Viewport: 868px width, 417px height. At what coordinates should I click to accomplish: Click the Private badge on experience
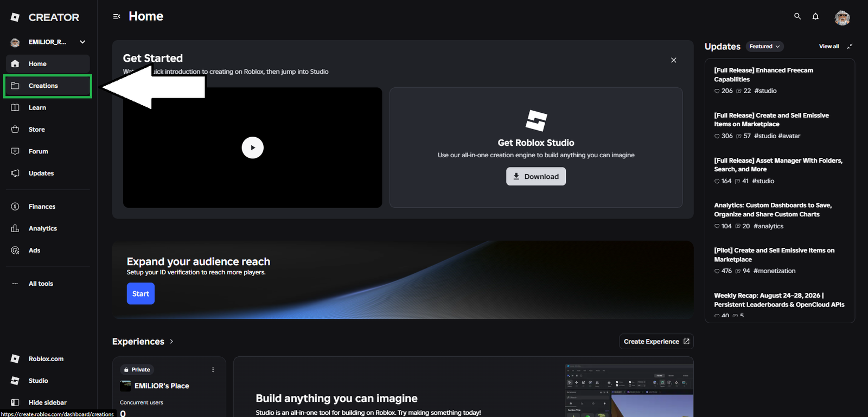(137, 370)
